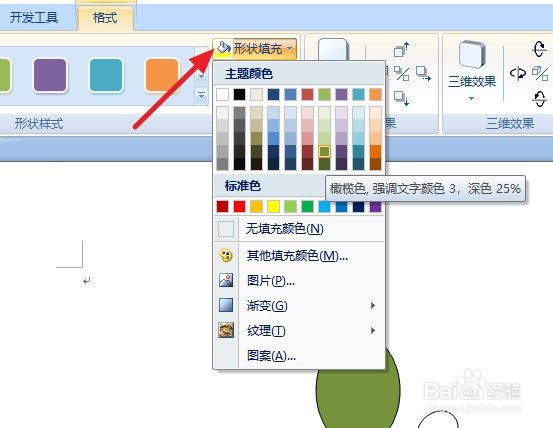Switch to the 格式 tab
This screenshot has width=553, height=428.
tap(105, 18)
